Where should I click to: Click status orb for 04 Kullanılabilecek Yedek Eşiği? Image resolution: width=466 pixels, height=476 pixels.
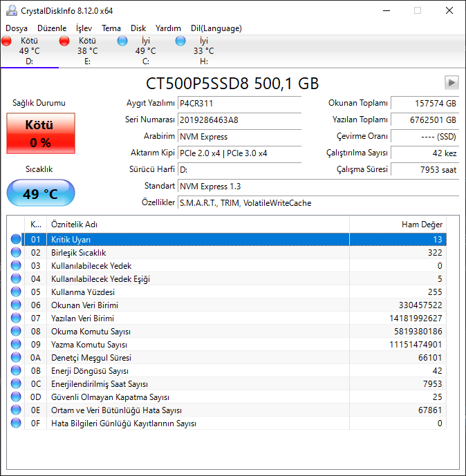tap(16, 278)
